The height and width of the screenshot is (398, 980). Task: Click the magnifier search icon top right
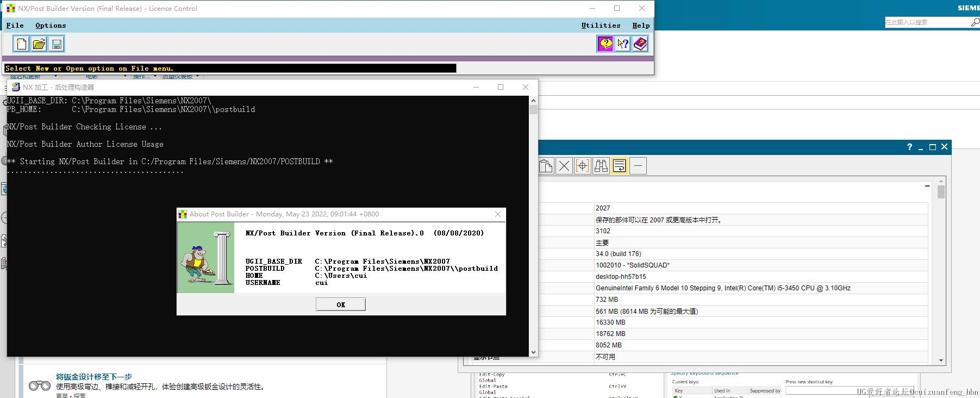pyautogui.click(x=975, y=22)
